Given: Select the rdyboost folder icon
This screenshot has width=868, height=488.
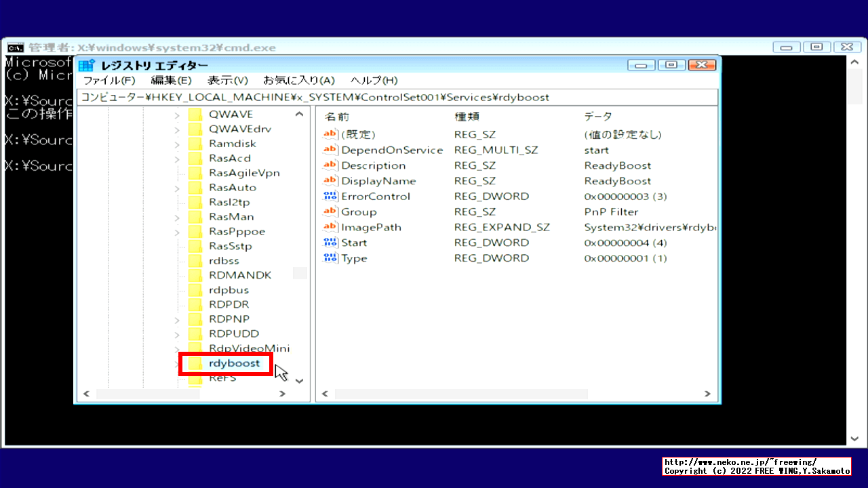Looking at the screenshot, I should pos(195,363).
